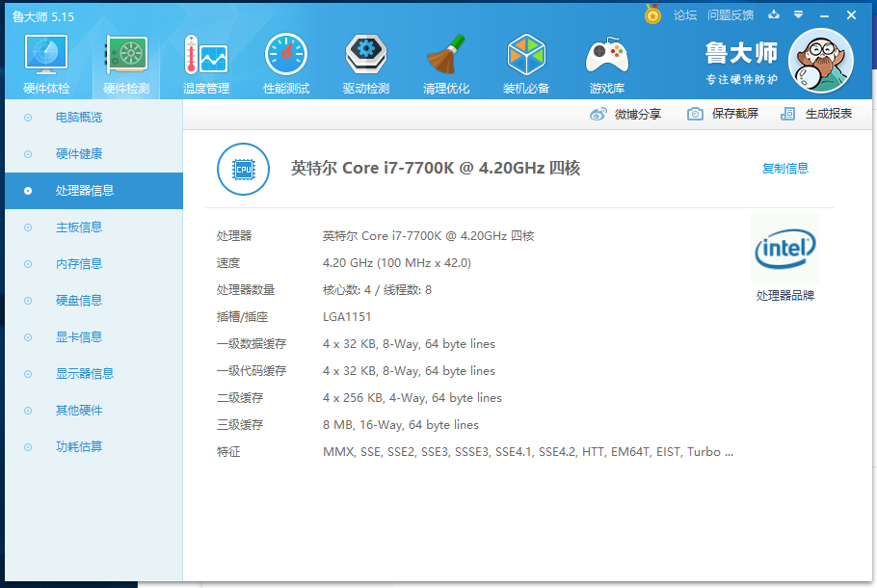Click the download tray icon in title bar
The width and height of the screenshot is (877, 588).
click(774, 14)
